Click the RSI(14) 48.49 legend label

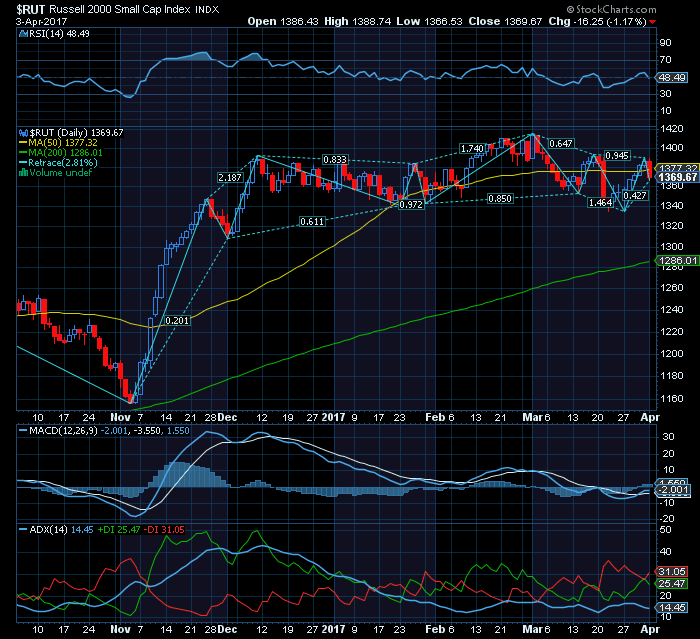click(x=59, y=34)
